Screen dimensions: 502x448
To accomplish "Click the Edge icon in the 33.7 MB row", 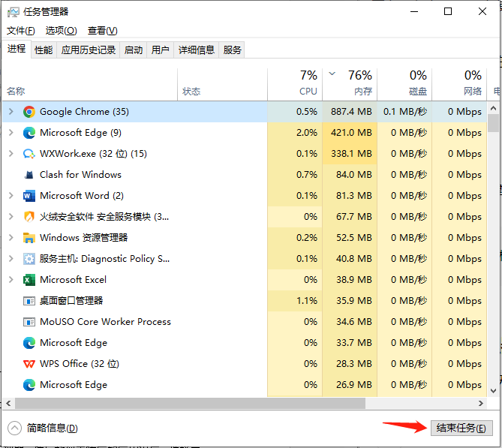I will click(x=29, y=343).
